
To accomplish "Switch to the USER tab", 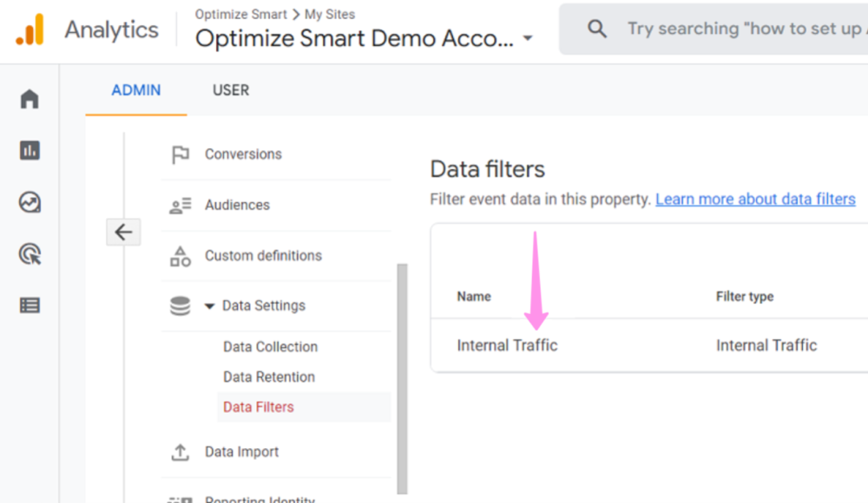I will (231, 90).
